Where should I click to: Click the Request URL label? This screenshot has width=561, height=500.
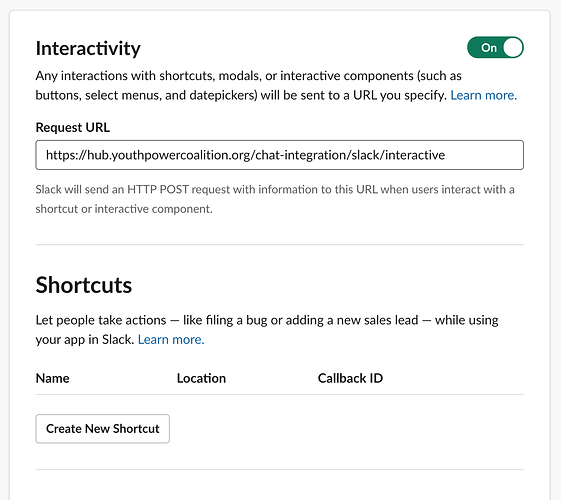tap(73, 127)
